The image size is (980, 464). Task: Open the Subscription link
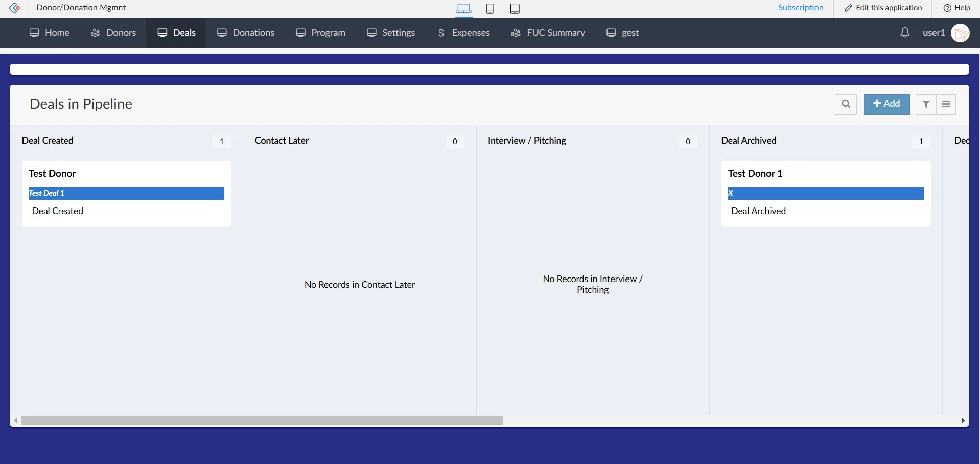coord(801,8)
